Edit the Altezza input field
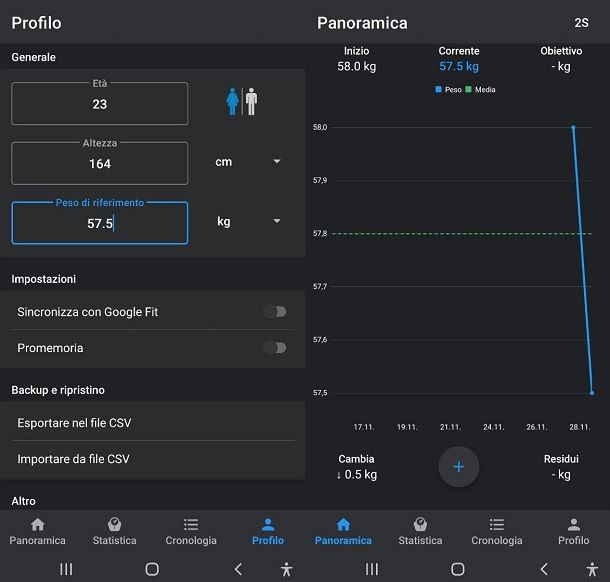Viewport: 610px width, 582px height. [x=100, y=163]
